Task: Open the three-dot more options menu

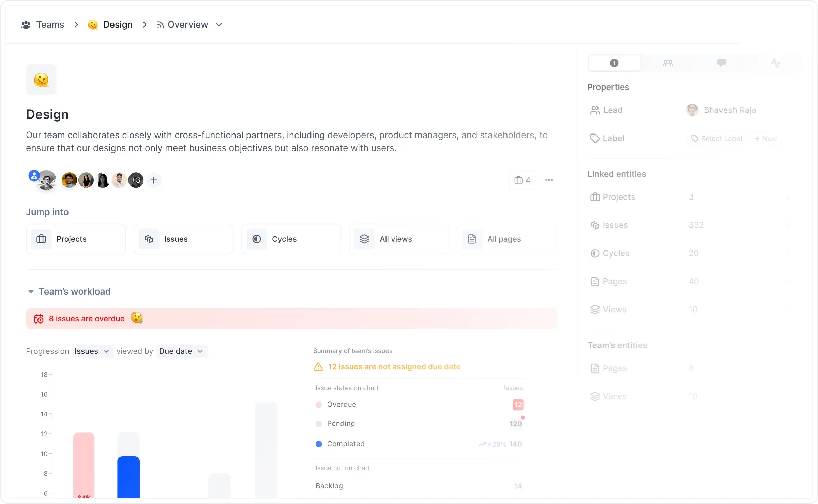Action: click(x=549, y=180)
